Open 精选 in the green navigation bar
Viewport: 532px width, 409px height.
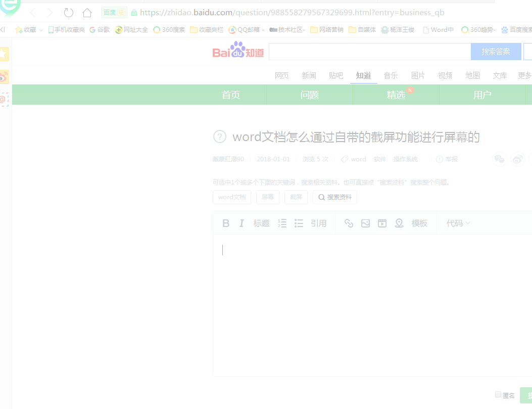click(396, 95)
